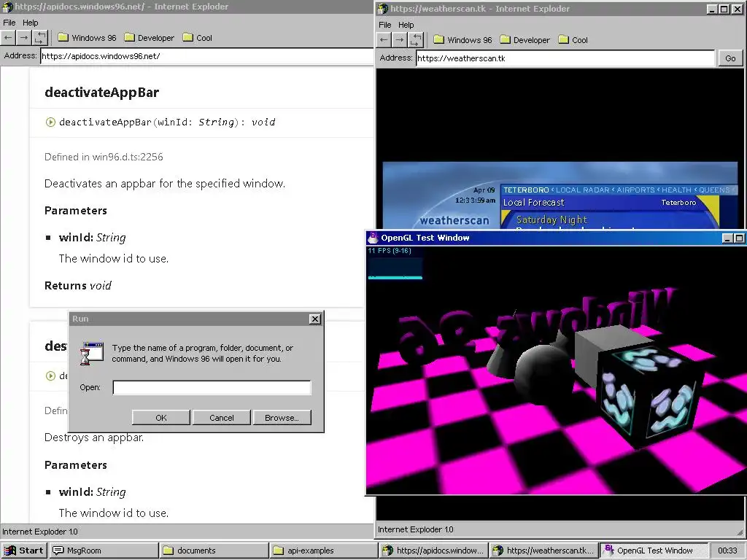
Task: Click Back arrow in apidocs browser window
Action: pyautogui.click(x=8, y=38)
